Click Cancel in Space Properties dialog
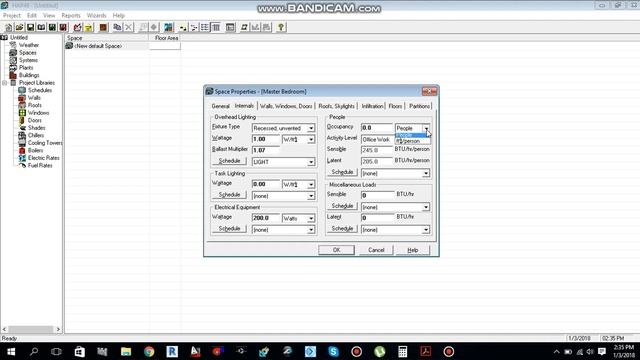Screen dimensions: 640x360 376,250
